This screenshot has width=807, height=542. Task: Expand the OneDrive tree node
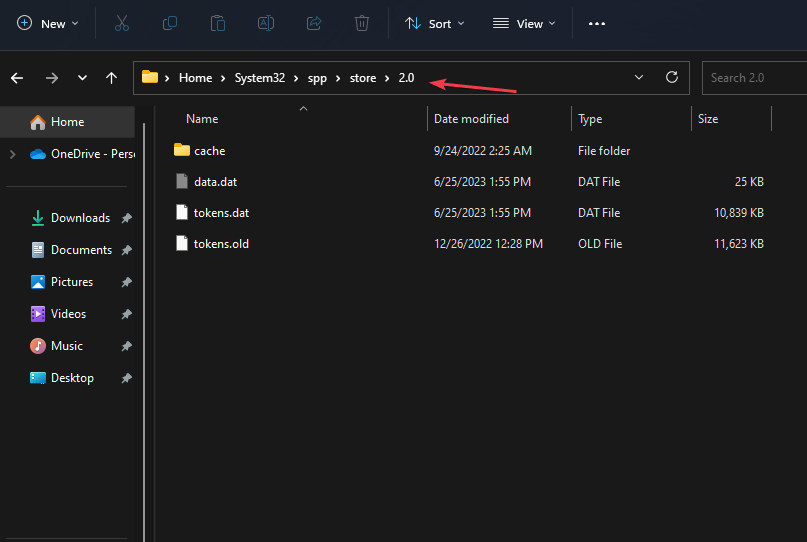click(13, 154)
